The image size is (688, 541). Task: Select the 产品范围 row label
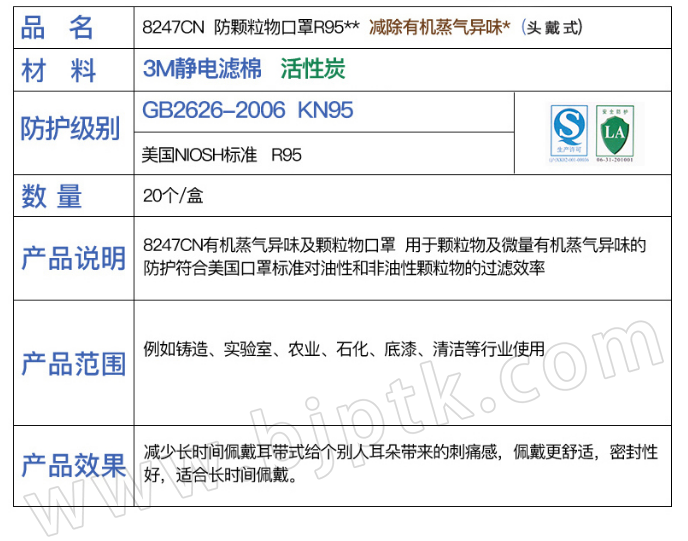pyautogui.click(x=74, y=364)
